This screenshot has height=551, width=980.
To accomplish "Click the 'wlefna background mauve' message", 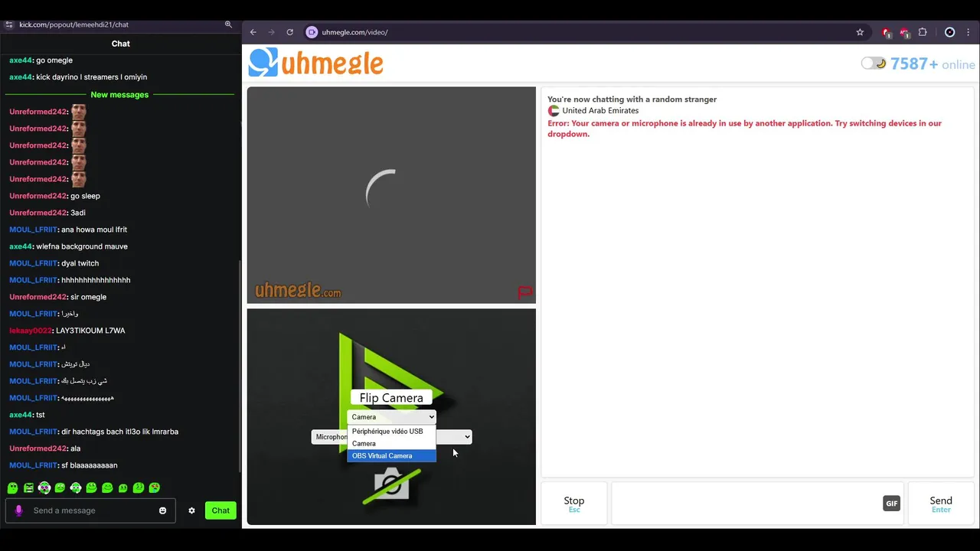I will tap(82, 246).
